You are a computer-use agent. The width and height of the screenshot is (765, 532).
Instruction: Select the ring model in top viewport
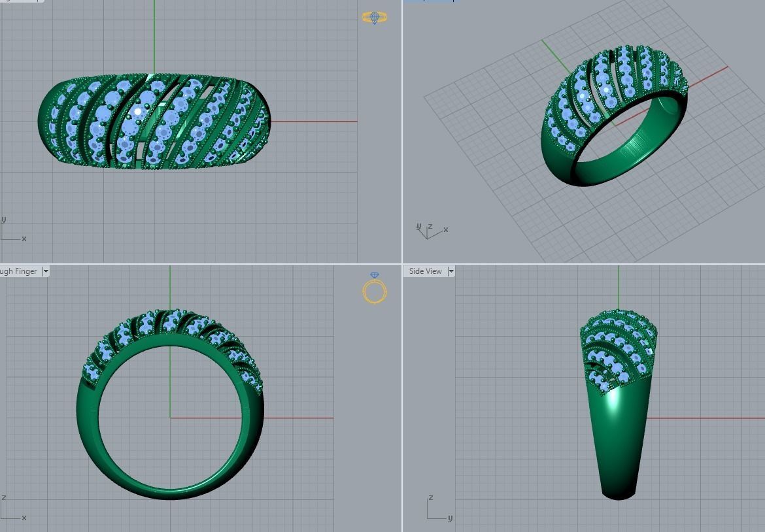pyautogui.click(x=154, y=122)
